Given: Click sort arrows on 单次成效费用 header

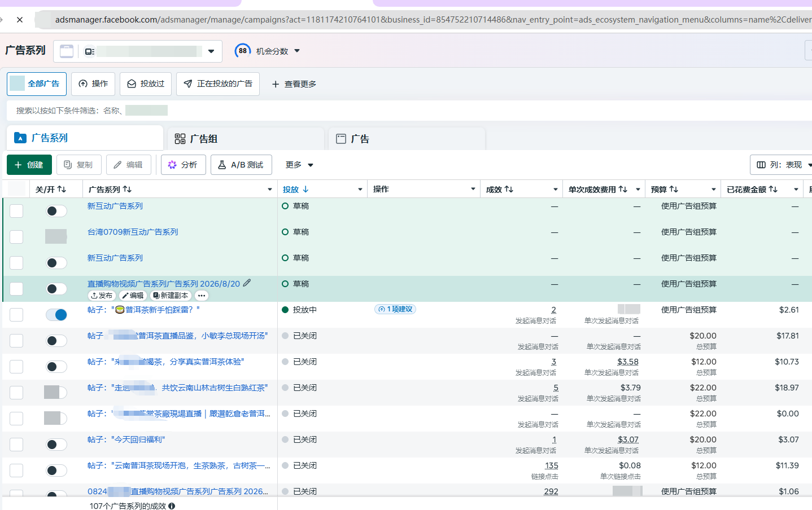Looking at the screenshot, I should 623,189.
